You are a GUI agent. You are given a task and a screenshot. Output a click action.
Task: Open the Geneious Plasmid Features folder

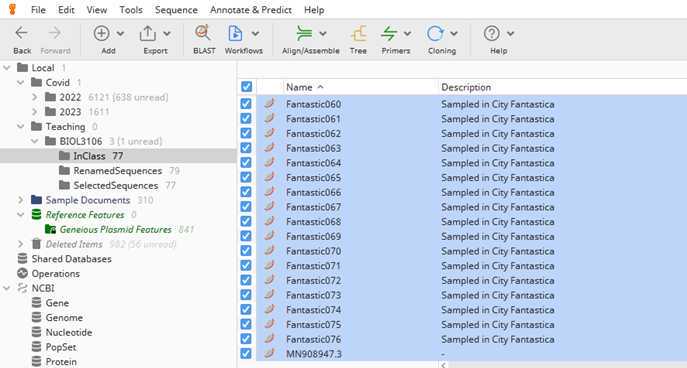pos(116,230)
